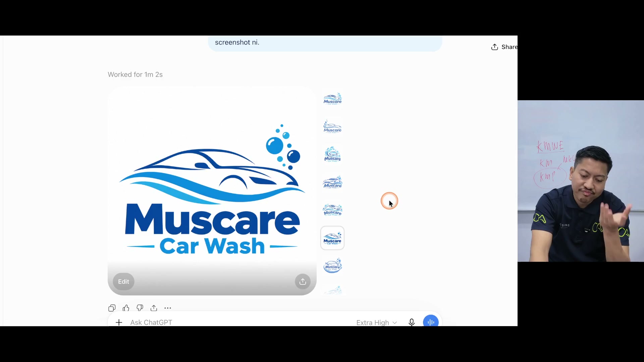This screenshot has height=362, width=644.
Task: Click the 'screenshot ni.' user message bubble
Action: point(325,43)
